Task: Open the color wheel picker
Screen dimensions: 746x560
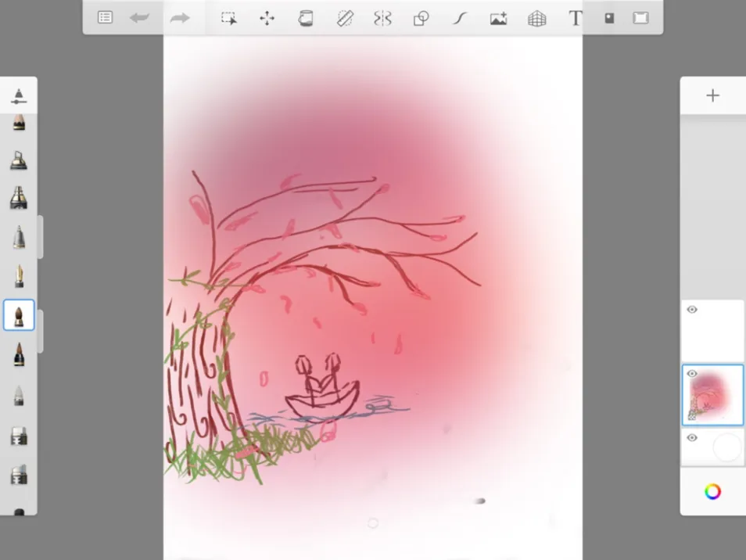Action: [x=712, y=491]
